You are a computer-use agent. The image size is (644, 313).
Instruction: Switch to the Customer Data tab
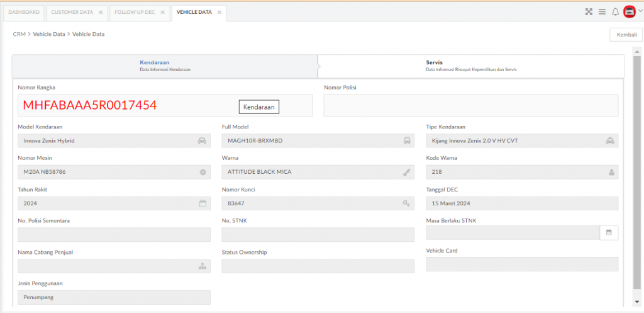pos(72,13)
